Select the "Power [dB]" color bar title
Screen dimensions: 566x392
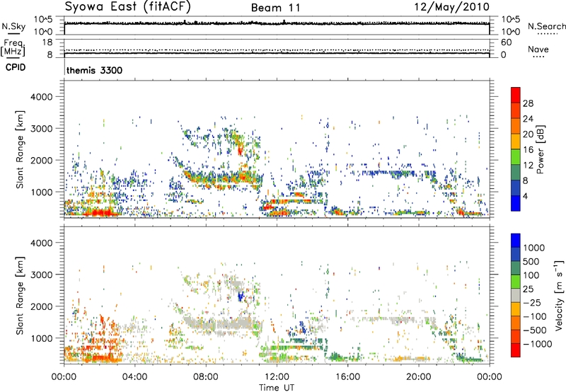[x=541, y=149]
